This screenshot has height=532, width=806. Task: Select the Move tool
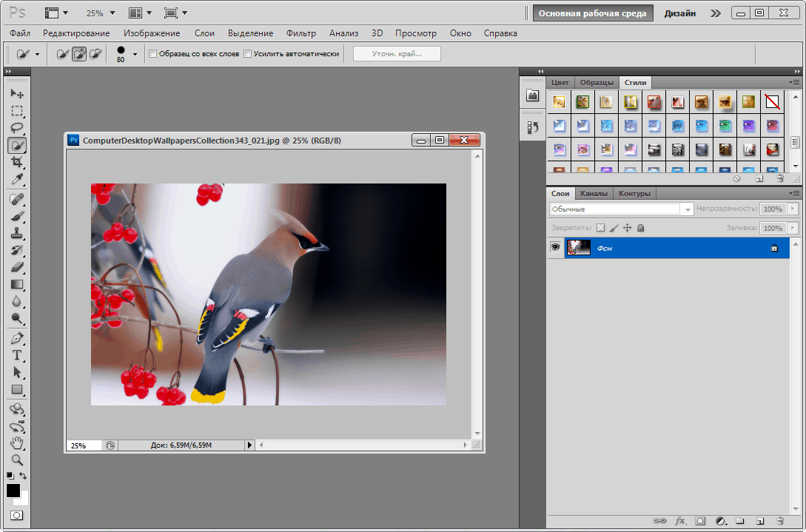(x=17, y=93)
